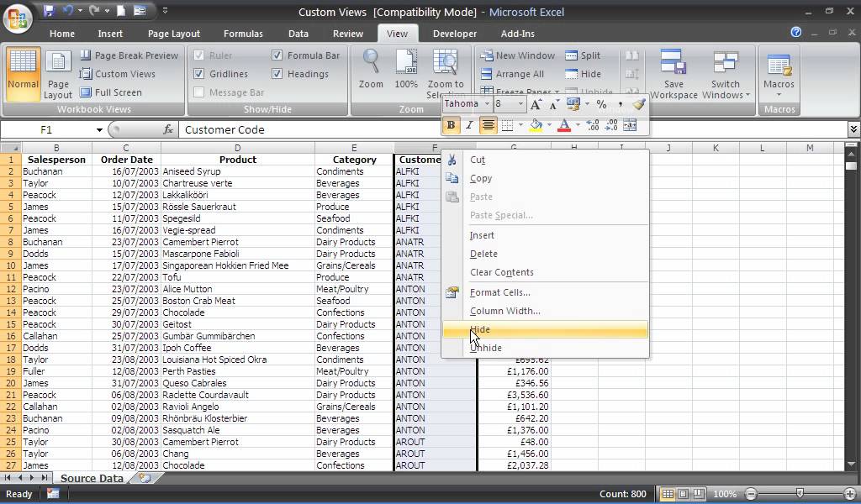
Task: Click the formula bar Customer Code field
Action: click(512, 129)
